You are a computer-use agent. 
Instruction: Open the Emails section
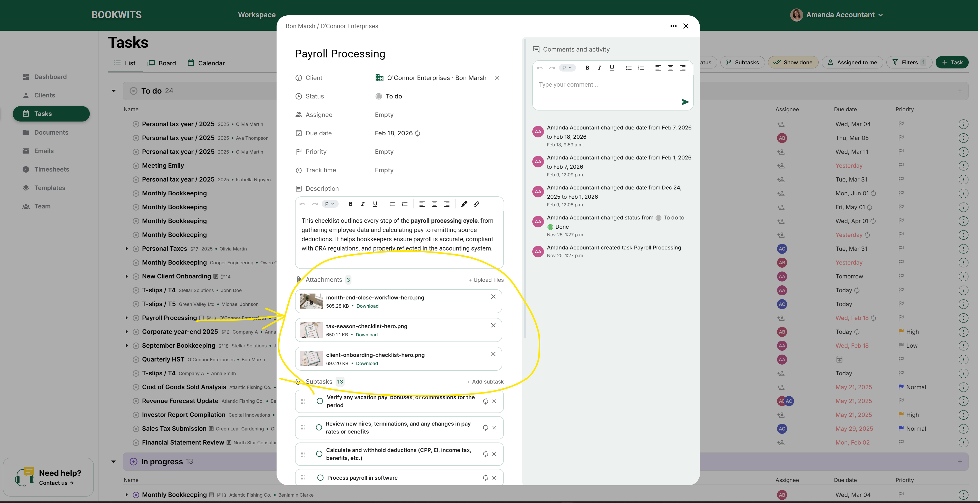(43, 150)
